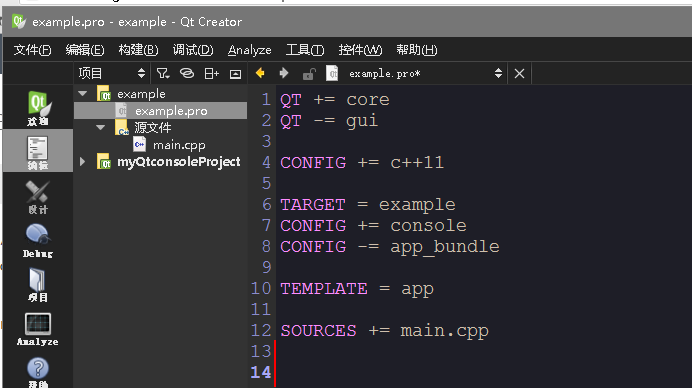Open the Projects mode folder icon

coord(38,284)
